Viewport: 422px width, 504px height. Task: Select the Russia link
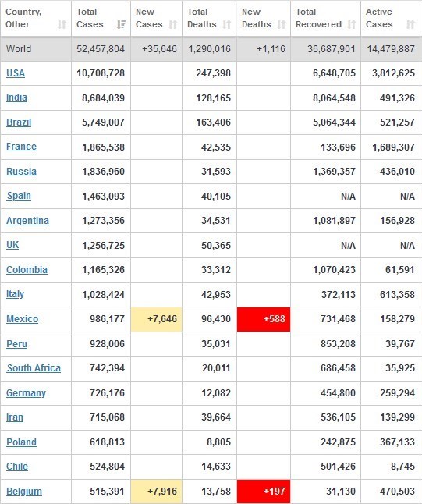[x=21, y=172]
